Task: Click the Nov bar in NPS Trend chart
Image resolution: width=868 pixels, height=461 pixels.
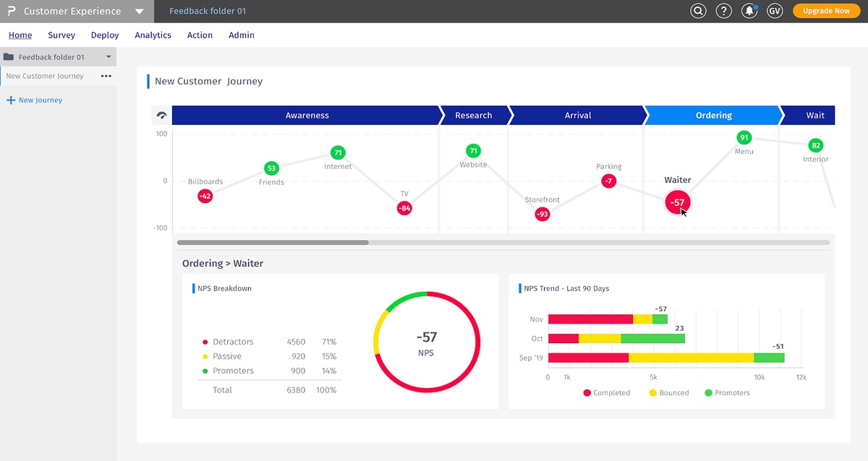Action: (608, 319)
